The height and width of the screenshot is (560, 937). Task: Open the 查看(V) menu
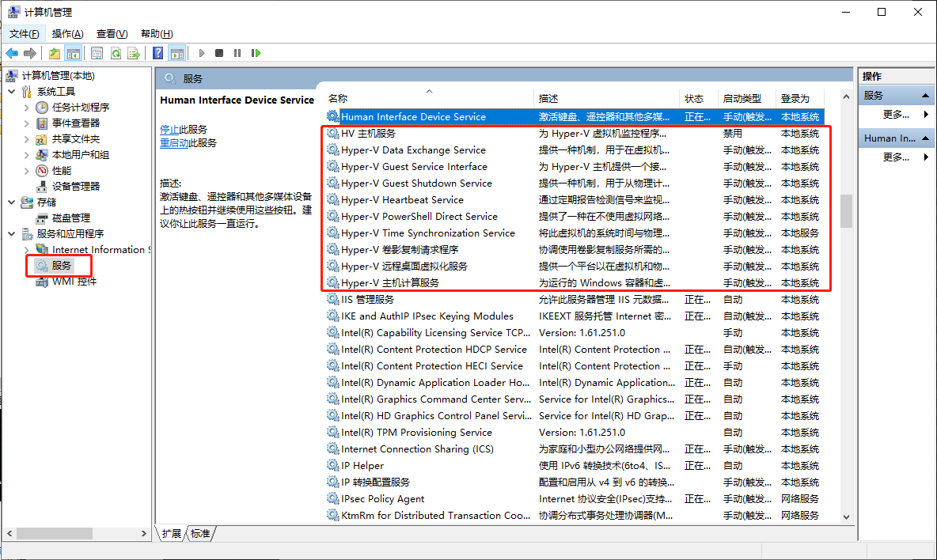pos(111,33)
